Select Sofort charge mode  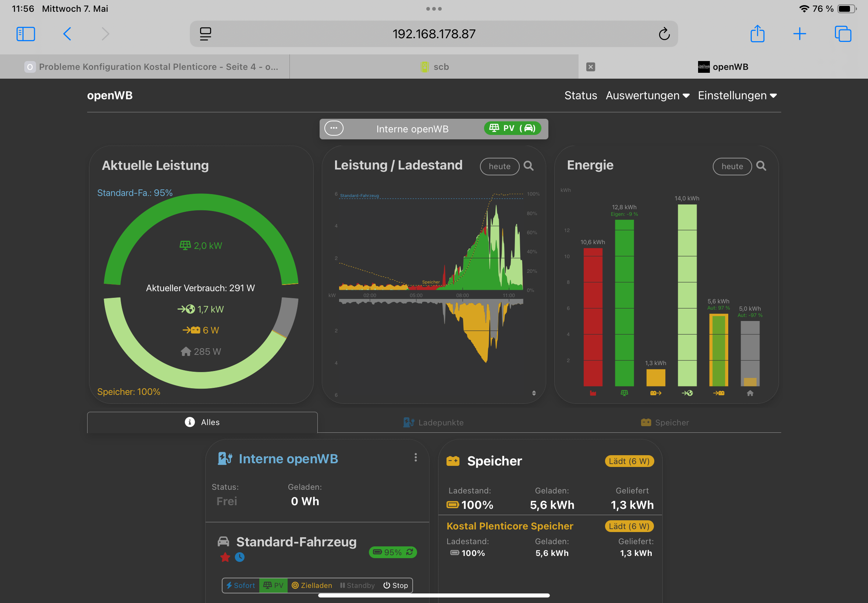click(x=241, y=586)
